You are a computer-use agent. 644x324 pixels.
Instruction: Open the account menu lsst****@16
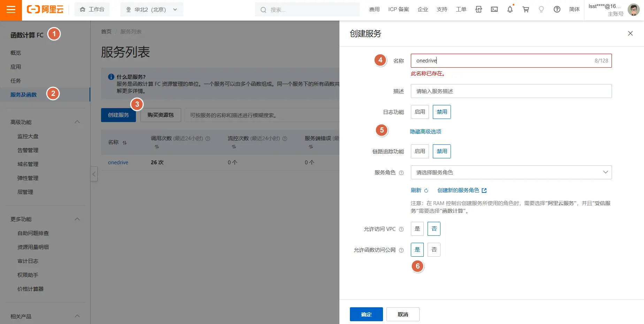click(605, 9)
